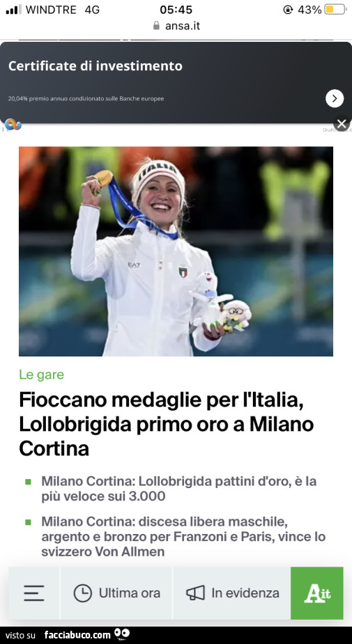
Task: Open the green ANSA Ait logo button
Action: (x=317, y=593)
